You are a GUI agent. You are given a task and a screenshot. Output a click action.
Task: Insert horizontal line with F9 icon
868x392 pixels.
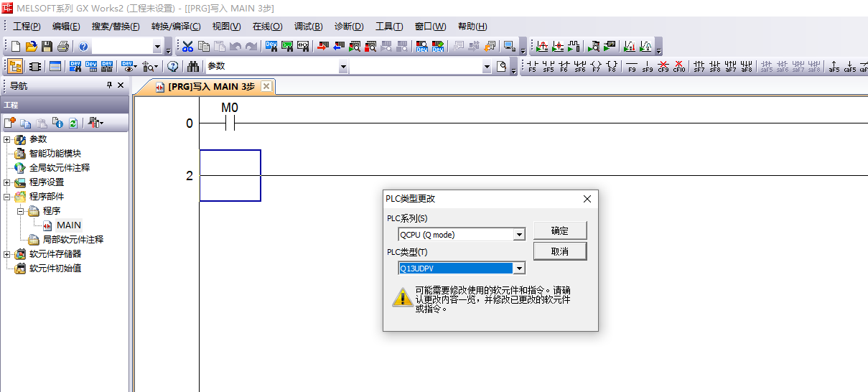click(632, 67)
